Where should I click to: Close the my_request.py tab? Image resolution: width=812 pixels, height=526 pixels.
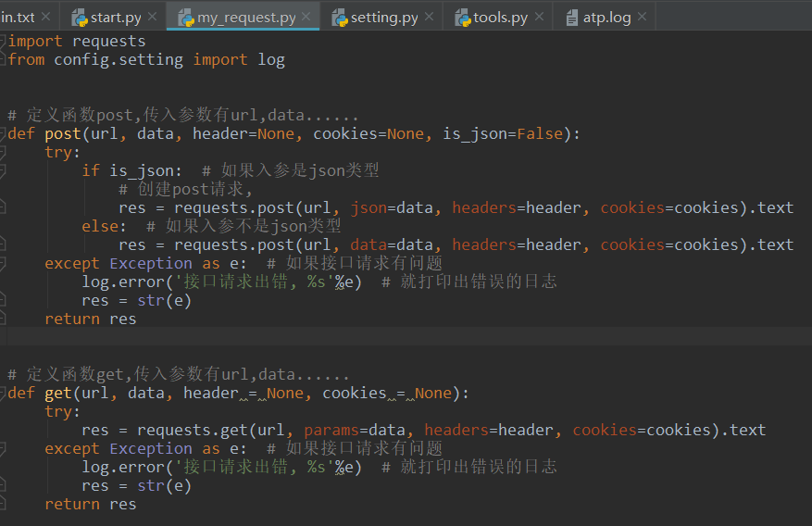click(x=306, y=17)
